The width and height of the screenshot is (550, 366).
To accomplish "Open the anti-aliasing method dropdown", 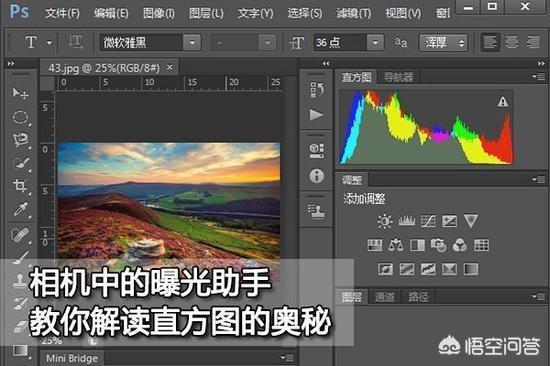I will [x=443, y=43].
